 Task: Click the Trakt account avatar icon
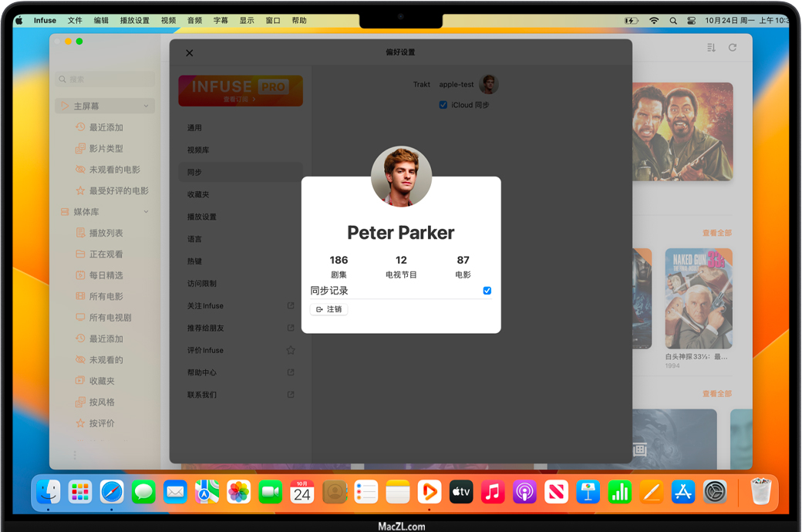(488, 85)
